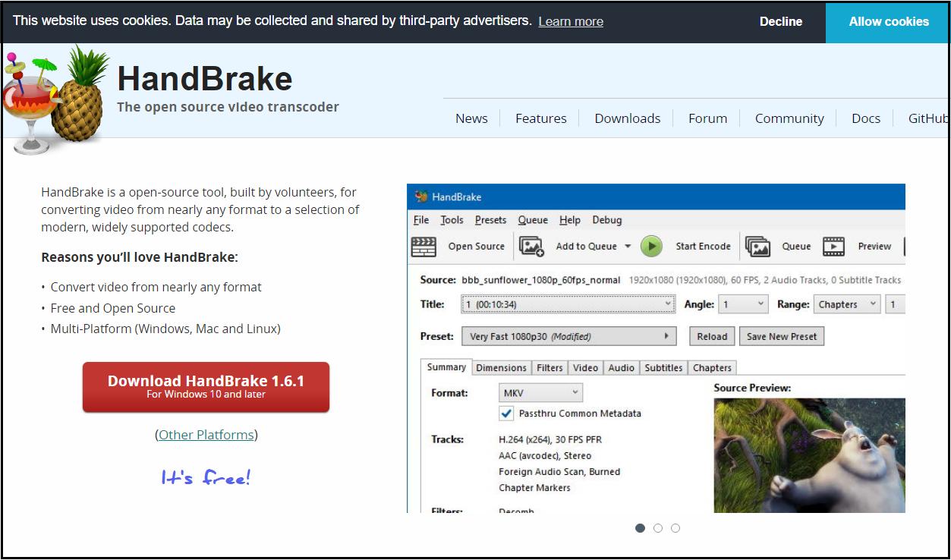Click the Open Source toolbar icon
This screenshot has width=951, height=560.
click(423, 246)
